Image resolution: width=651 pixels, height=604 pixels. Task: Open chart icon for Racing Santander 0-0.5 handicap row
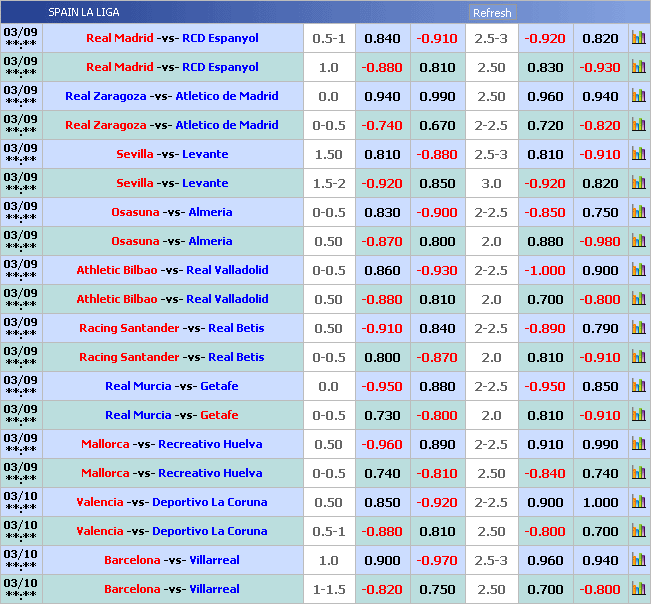coord(639,357)
